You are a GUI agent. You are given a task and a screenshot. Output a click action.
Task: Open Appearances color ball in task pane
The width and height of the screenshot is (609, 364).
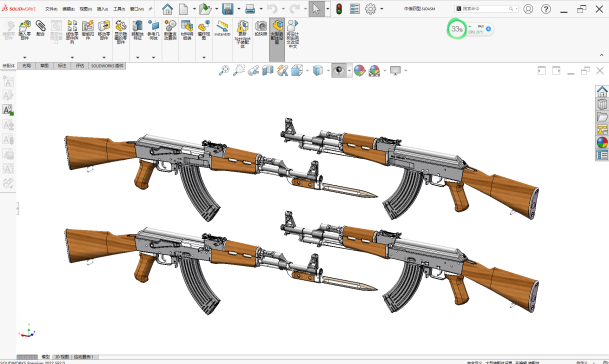tap(602, 143)
